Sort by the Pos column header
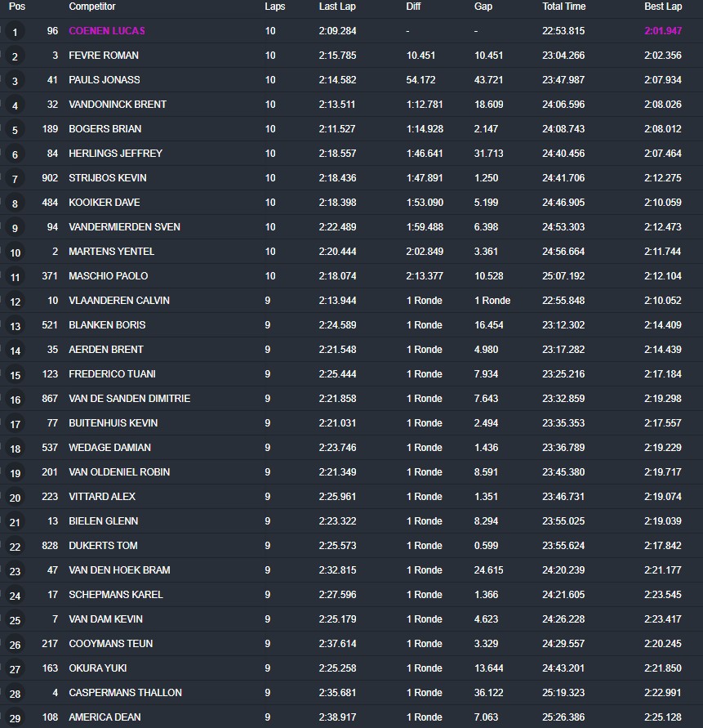This screenshot has height=728, width=703. (x=17, y=7)
